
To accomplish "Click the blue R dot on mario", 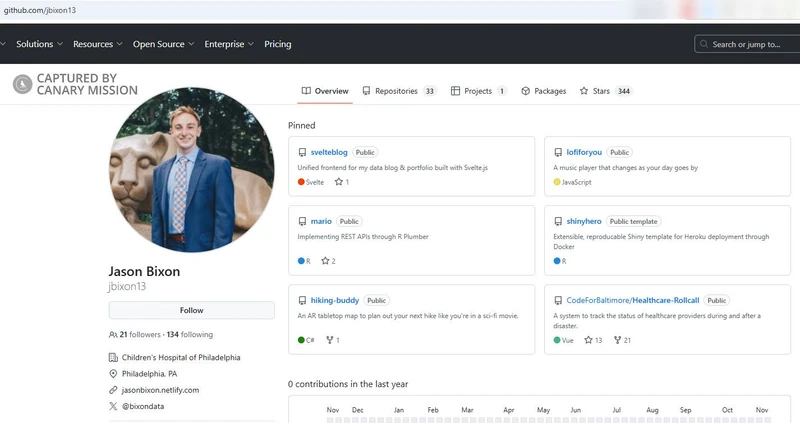I will coord(301,261).
